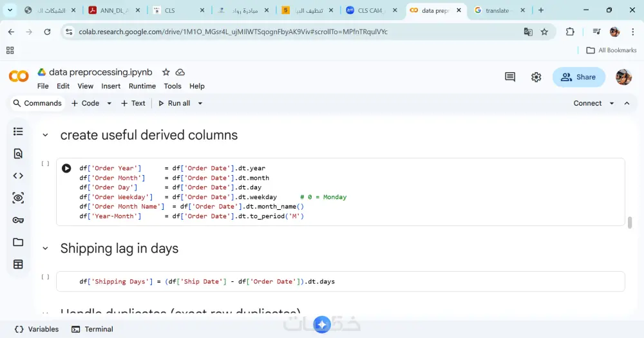Open the Chrome three-dot menu

pos(632,32)
